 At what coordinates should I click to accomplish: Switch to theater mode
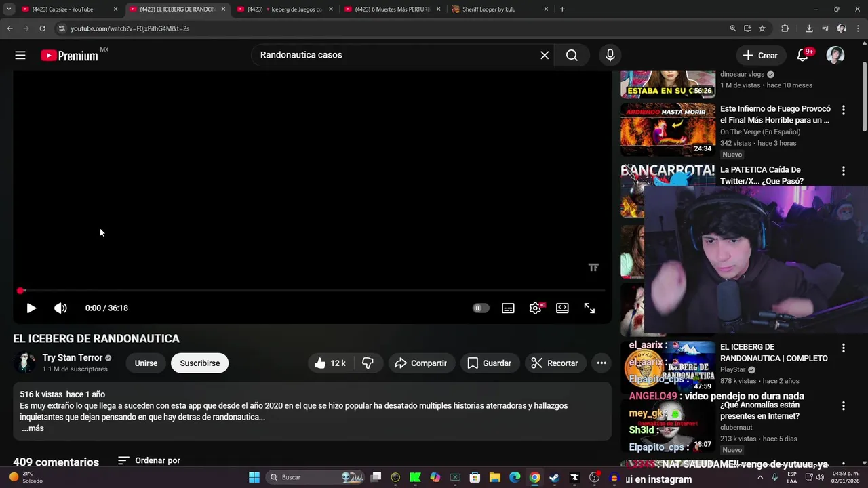(562, 308)
